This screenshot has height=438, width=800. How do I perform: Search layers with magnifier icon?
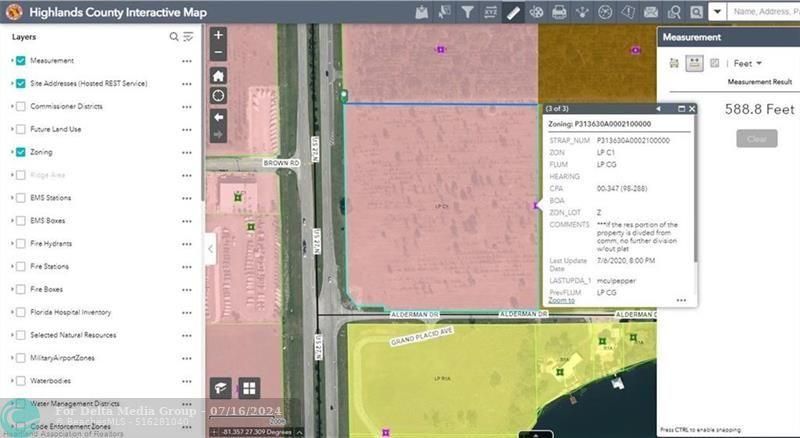click(x=174, y=37)
